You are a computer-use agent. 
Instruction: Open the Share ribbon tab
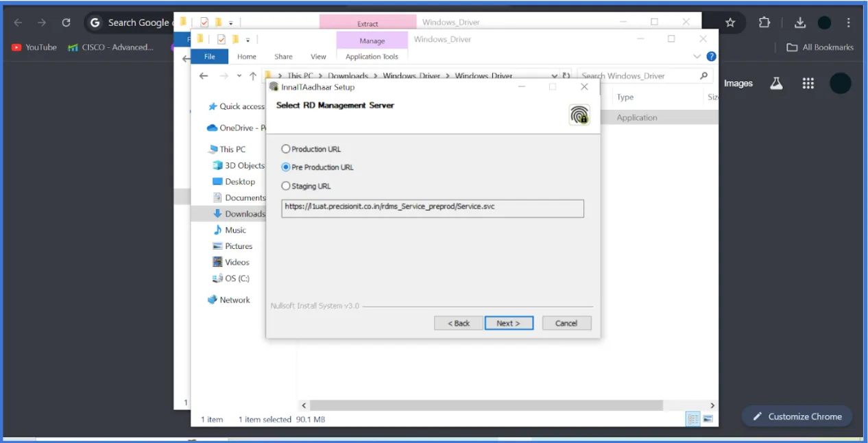(283, 57)
